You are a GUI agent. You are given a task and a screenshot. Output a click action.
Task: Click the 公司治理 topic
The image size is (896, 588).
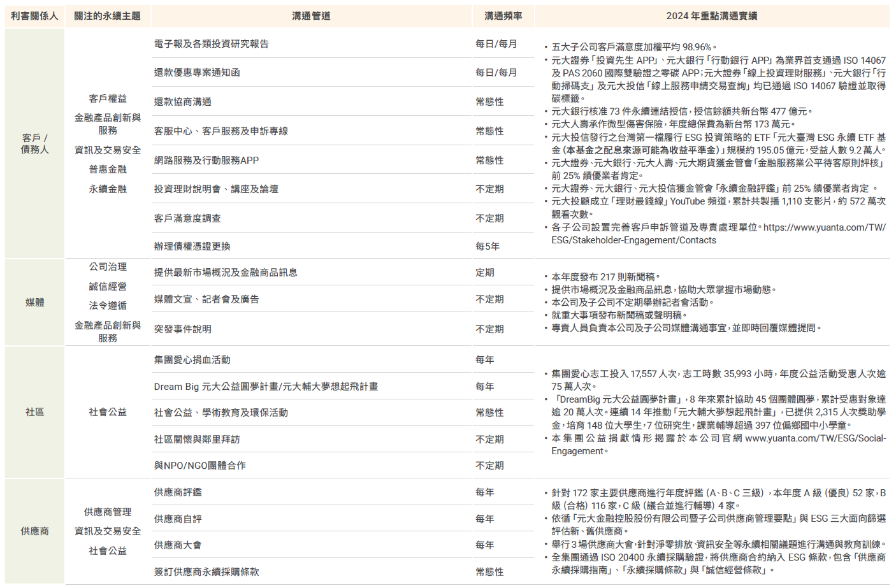coord(108,267)
